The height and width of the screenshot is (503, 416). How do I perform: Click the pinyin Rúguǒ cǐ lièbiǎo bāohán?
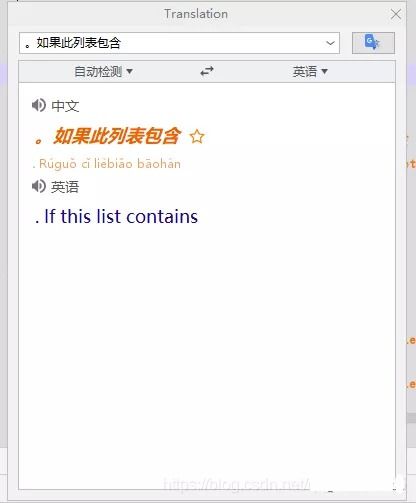pos(107,164)
